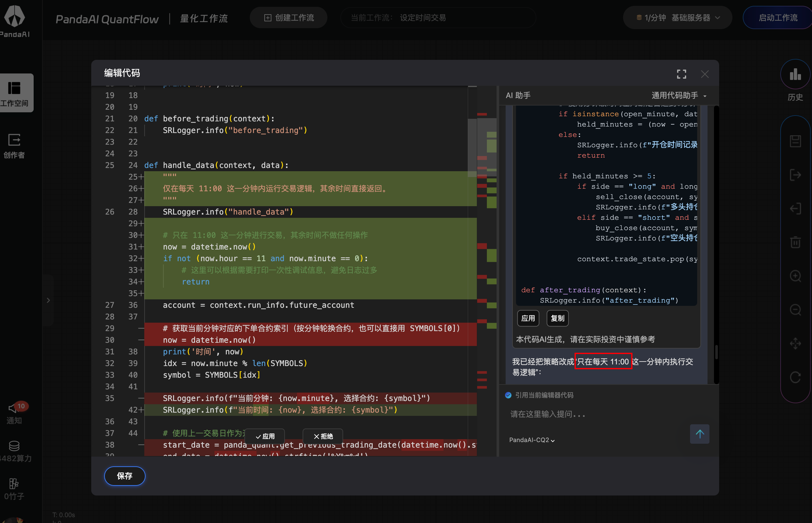Click the refresh rotate icon in right toolbar

click(796, 377)
